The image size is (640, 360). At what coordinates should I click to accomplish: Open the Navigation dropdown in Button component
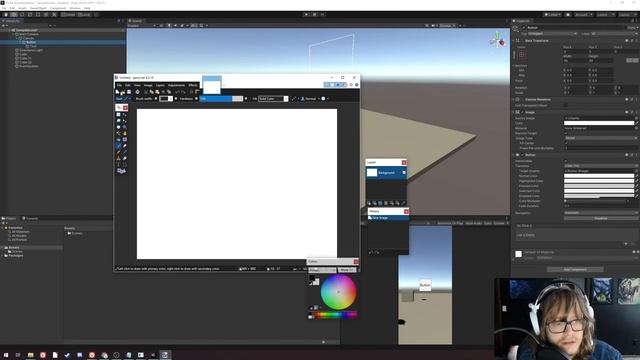pyautogui.click(x=600, y=213)
